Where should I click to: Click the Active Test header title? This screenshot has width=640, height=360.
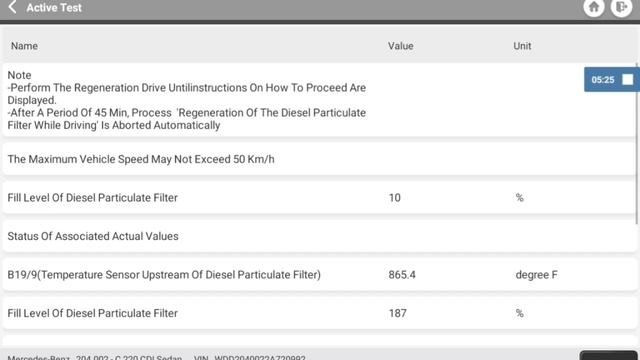(54, 7)
